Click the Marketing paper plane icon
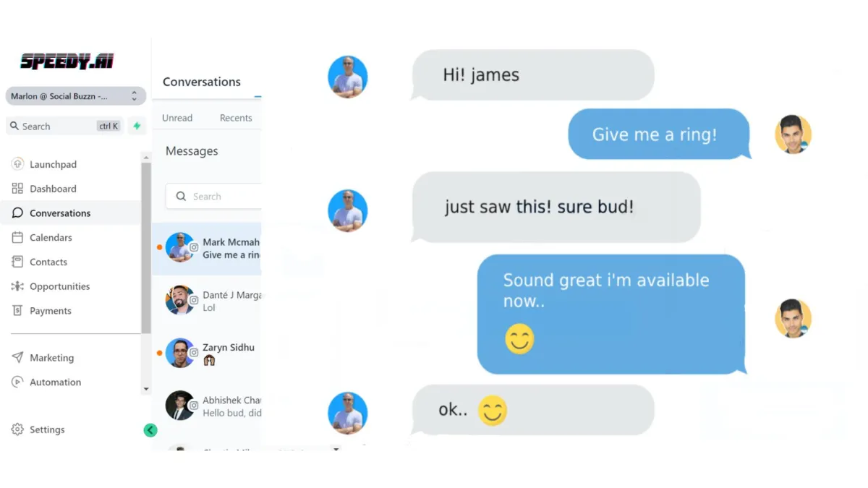The image size is (868, 488). click(x=17, y=358)
